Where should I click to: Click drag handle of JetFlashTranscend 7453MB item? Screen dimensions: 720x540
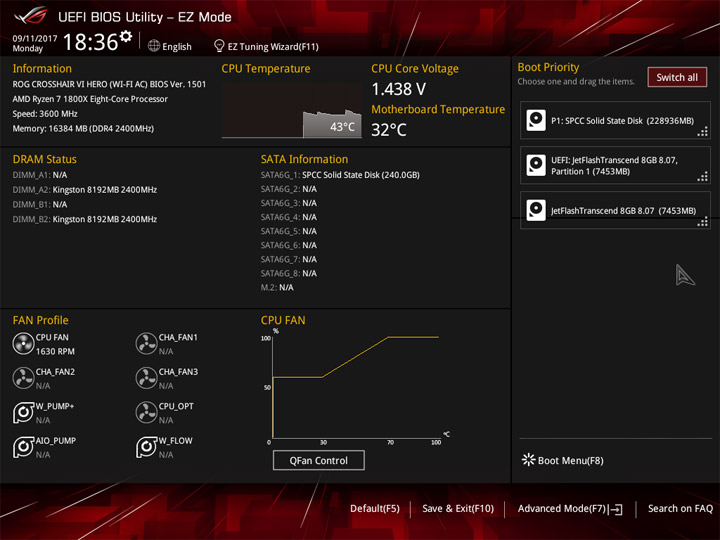pyautogui.click(x=703, y=222)
